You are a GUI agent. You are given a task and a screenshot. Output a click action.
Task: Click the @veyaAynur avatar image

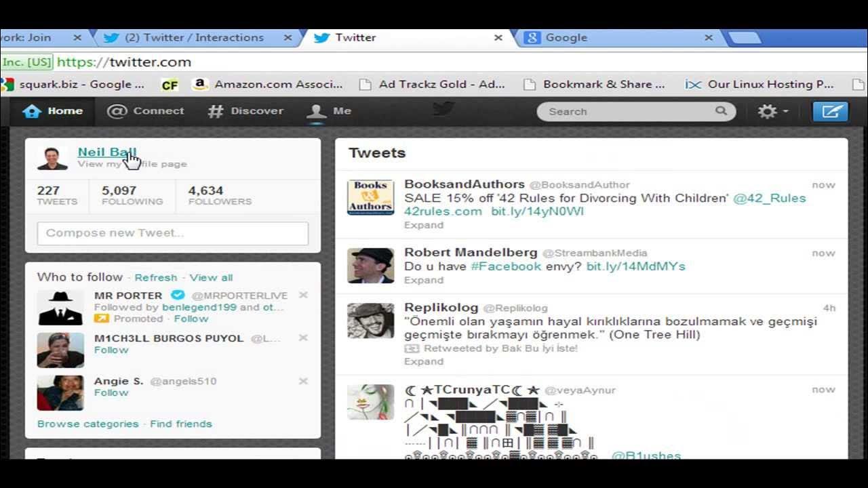tap(371, 403)
